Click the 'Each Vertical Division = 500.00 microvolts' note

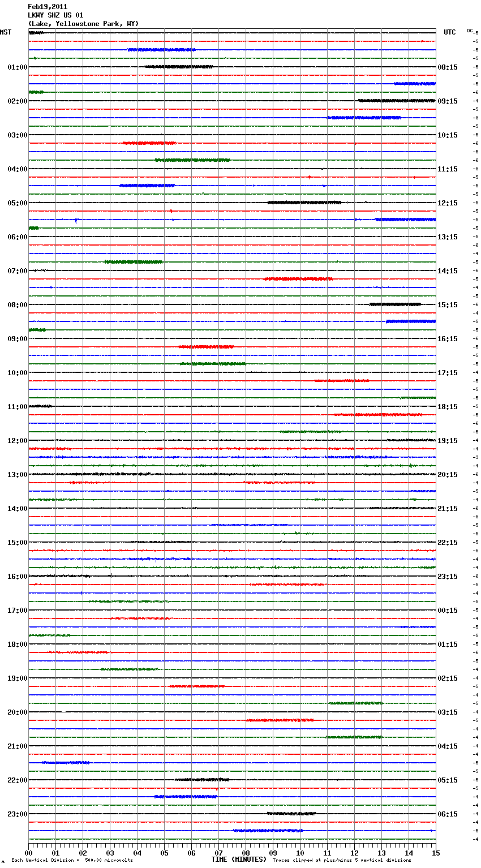(x=72, y=860)
